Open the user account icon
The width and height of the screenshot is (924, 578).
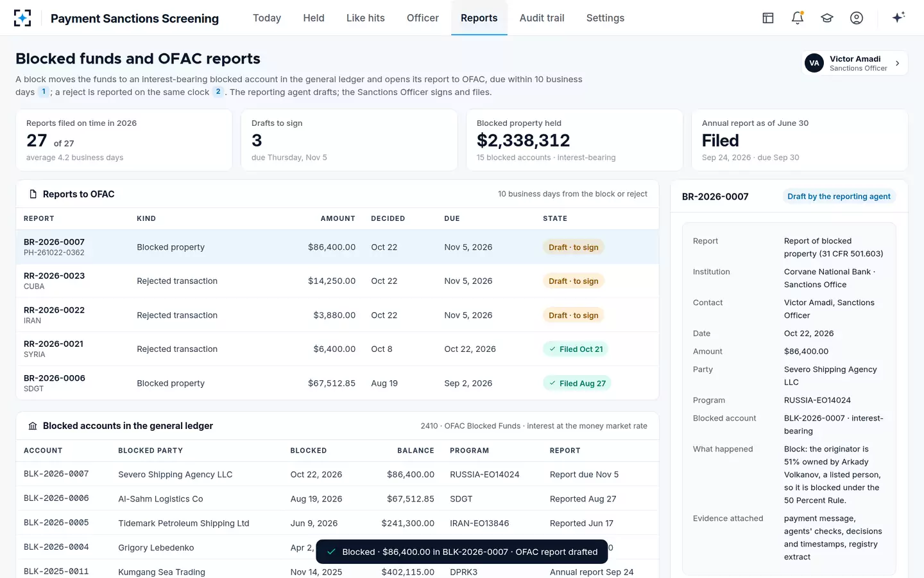[857, 18]
